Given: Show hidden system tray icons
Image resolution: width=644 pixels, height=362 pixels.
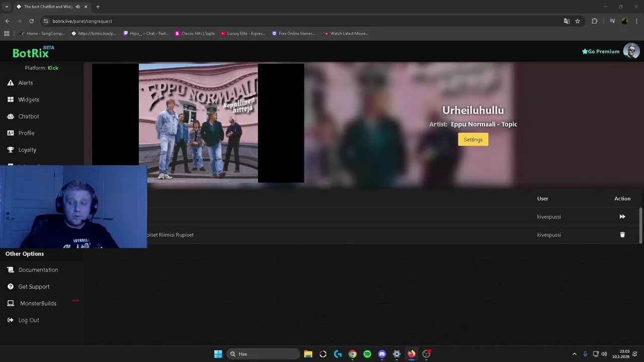Looking at the screenshot, I should (x=575, y=354).
